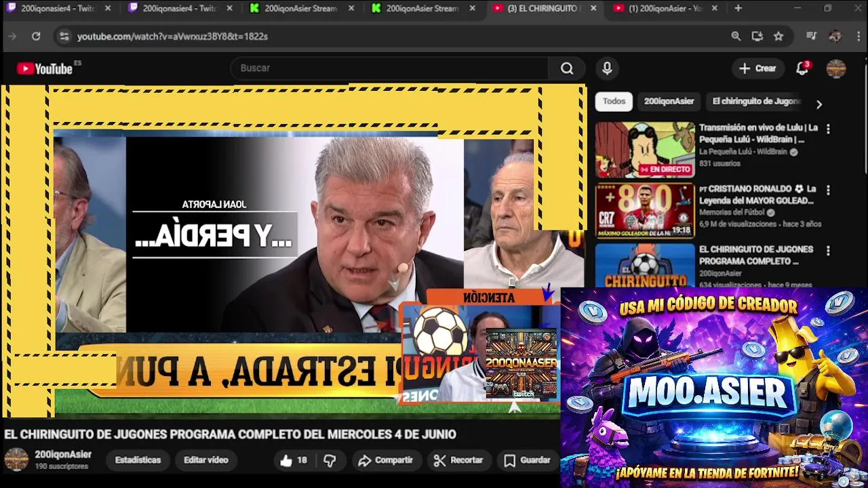Click the channel avatar below video
This screenshot has height=488, width=868.
16,460
